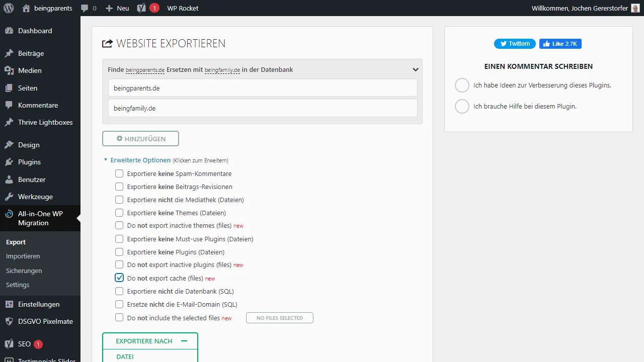Check Exportiere keine Beitrags-Revisionen
Image resolution: width=644 pixels, height=362 pixels.
pyautogui.click(x=119, y=187)
